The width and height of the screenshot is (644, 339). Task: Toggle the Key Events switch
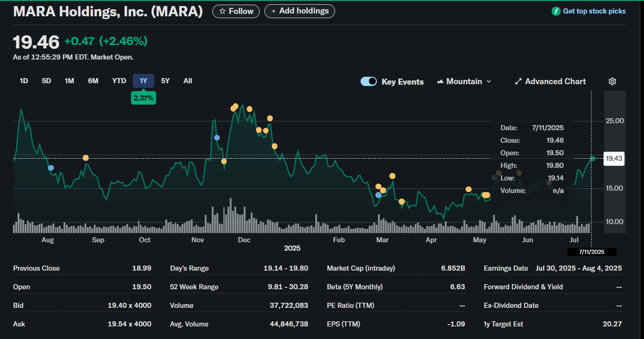point(368,81)
